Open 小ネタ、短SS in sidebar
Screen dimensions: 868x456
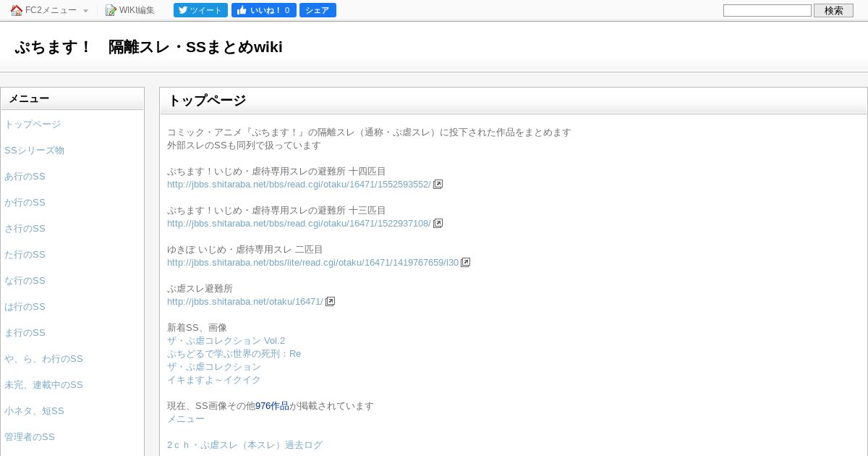coord(34,411)
